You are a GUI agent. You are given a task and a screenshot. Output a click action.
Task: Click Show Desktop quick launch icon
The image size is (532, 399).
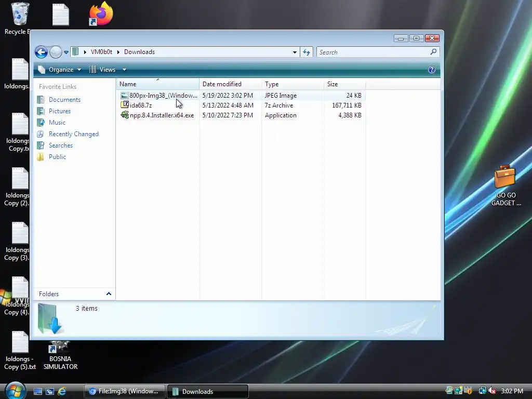tap(37, 392)
